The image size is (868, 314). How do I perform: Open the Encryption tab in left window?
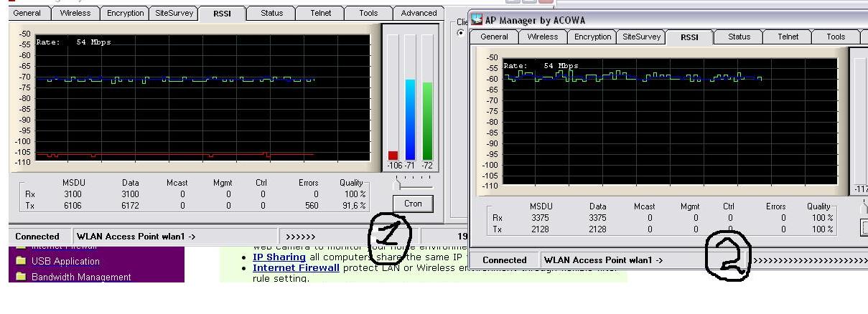point(125,13)
